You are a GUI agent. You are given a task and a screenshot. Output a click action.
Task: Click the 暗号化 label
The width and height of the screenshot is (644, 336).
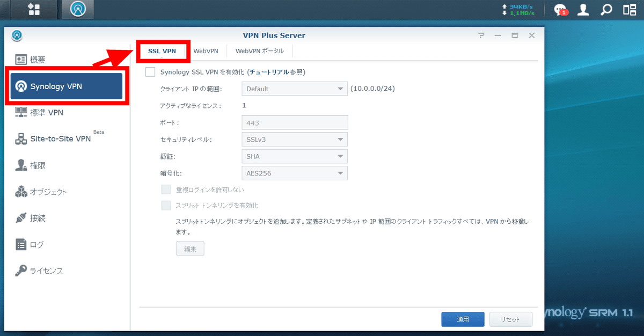172,173
